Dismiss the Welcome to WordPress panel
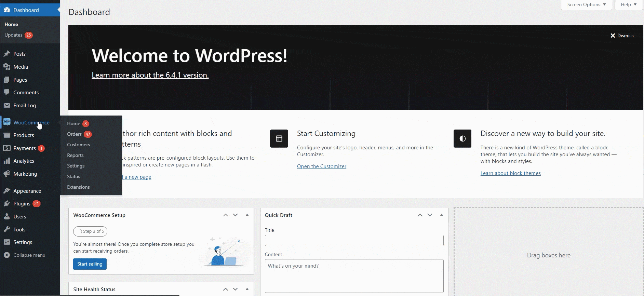The image size is (644, 296). click(x=622, y=36)
